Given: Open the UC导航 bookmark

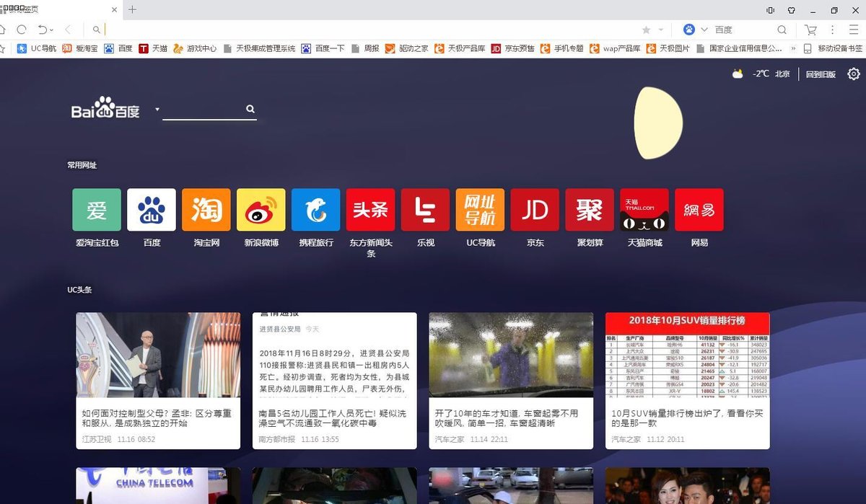Looking at the screenshot, I should point(38,48).
